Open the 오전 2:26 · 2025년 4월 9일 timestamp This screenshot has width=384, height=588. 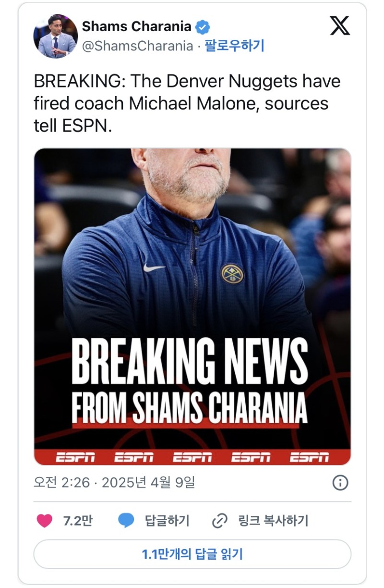click(114, 482)
